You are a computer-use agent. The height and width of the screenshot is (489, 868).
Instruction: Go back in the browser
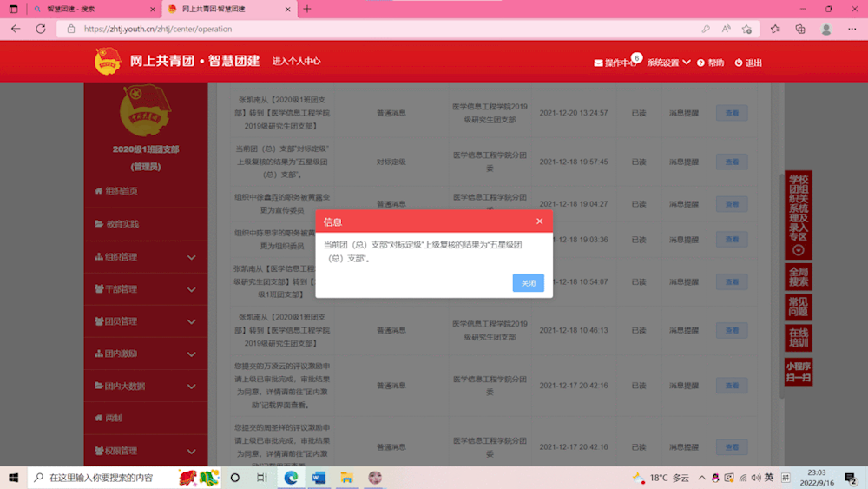coord(16,29)
